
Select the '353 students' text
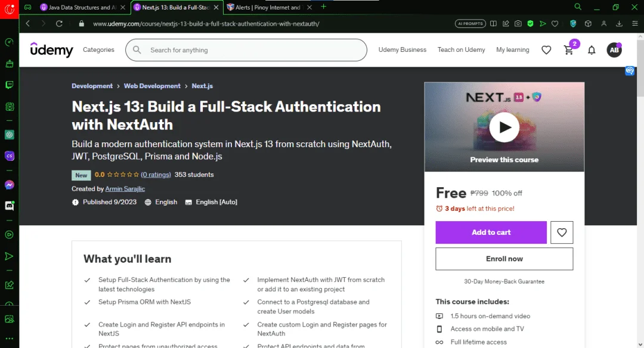194,175
